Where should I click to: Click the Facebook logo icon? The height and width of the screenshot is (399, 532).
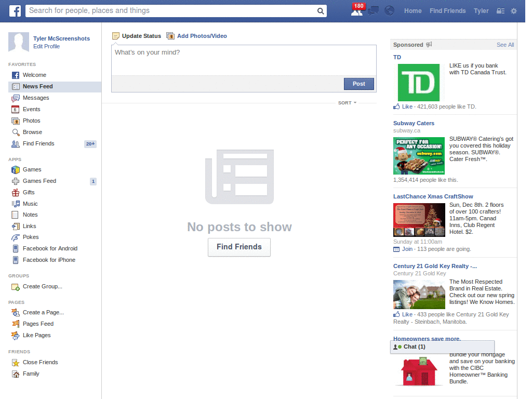[15, 11]
